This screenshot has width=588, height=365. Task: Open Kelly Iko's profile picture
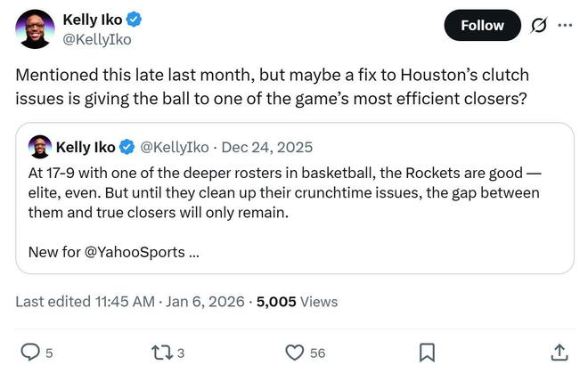[x=35, y=28]
